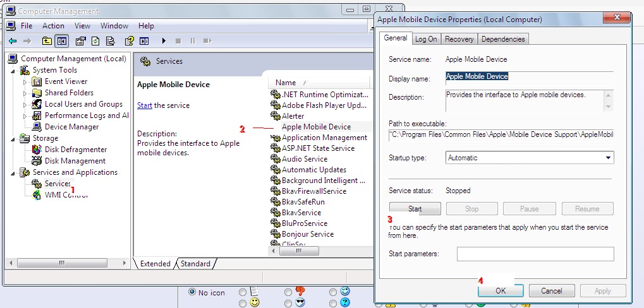Refresh the services list toolbar icon
The width and height of the screenshot is (644, 308).
pyautogui.click(x=95, y=41)
